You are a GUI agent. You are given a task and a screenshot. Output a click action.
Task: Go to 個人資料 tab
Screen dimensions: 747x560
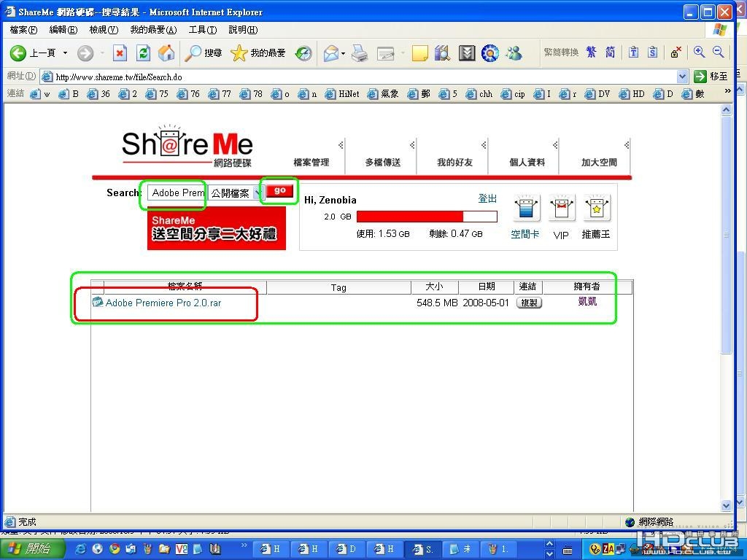pyautogui.click(x=527, y=163)
